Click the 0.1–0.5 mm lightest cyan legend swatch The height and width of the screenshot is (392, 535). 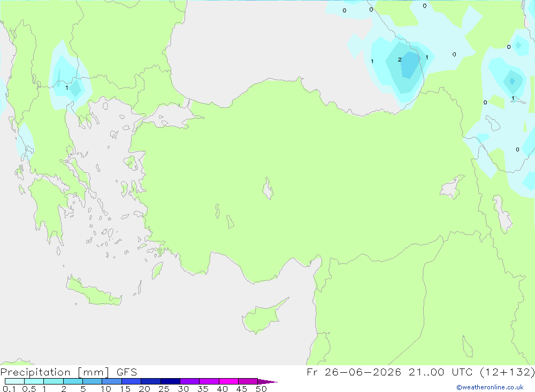tap(14, 381)
